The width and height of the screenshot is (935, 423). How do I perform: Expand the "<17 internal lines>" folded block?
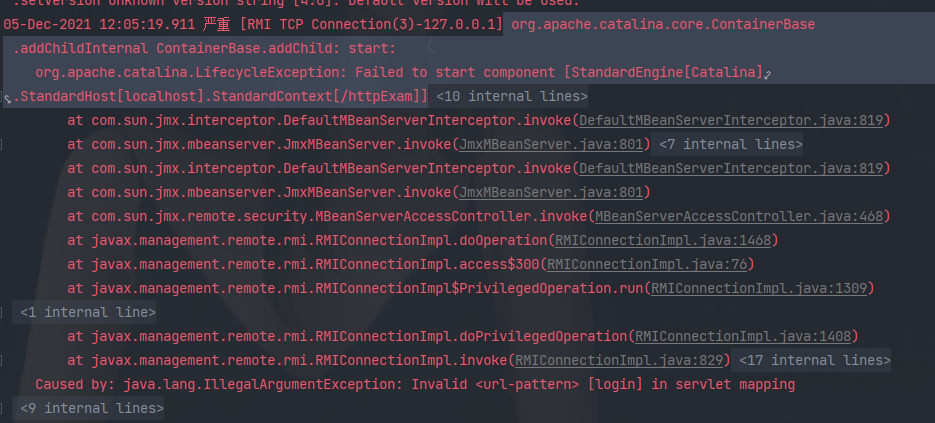point(814,361)
